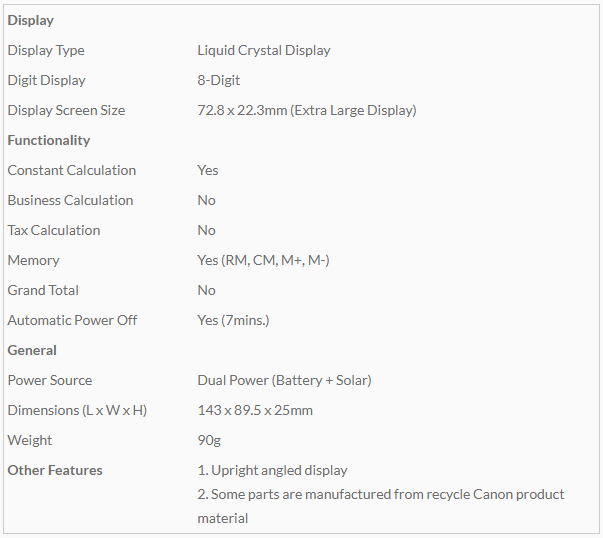Click the Tax Calculation label
Viewport: 603px width, 538px height.
point(54,230)
